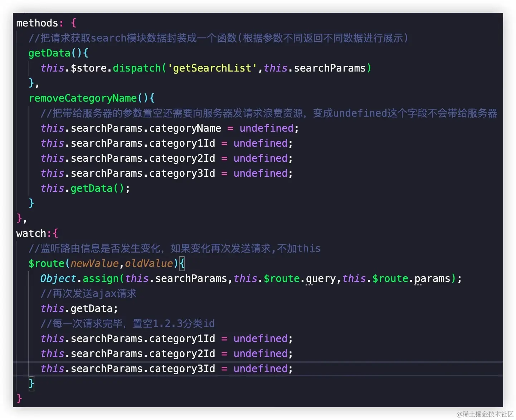Click the comment about watching route info changes
The width and height of the screenshot is (516, 420).
[174, 249]
